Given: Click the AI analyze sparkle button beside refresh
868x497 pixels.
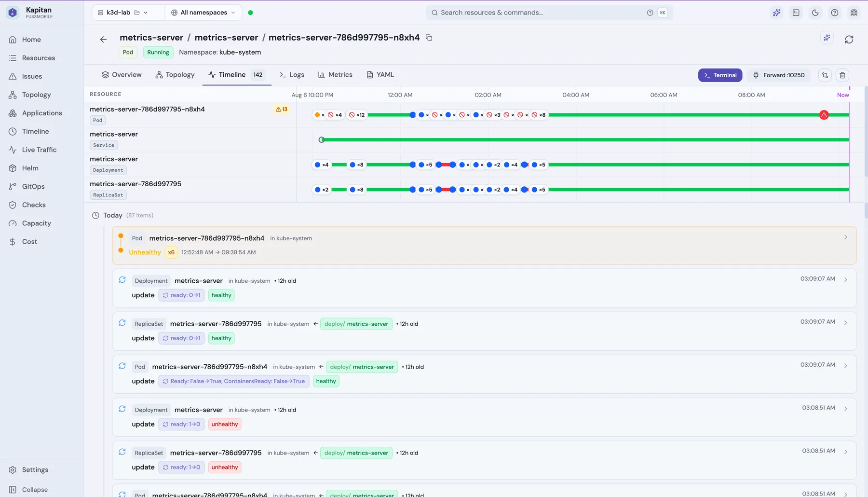Looking at the screenshot, I should tap(827, 38).
